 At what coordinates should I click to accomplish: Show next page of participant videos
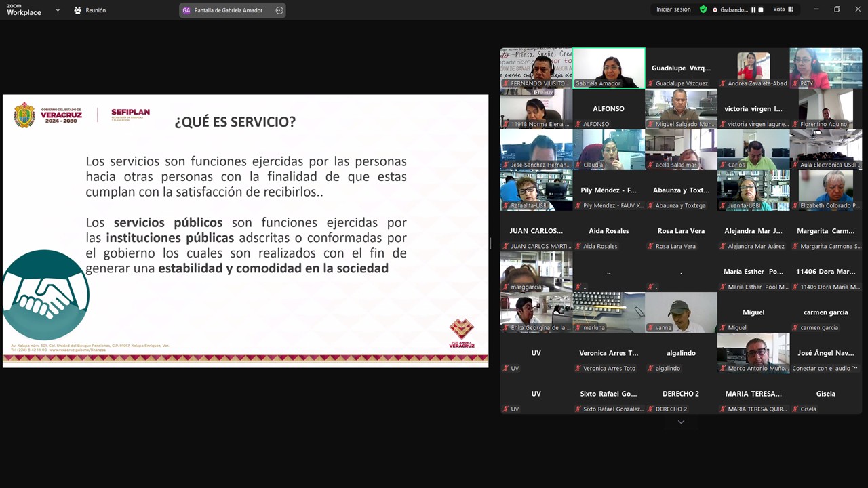681,422
